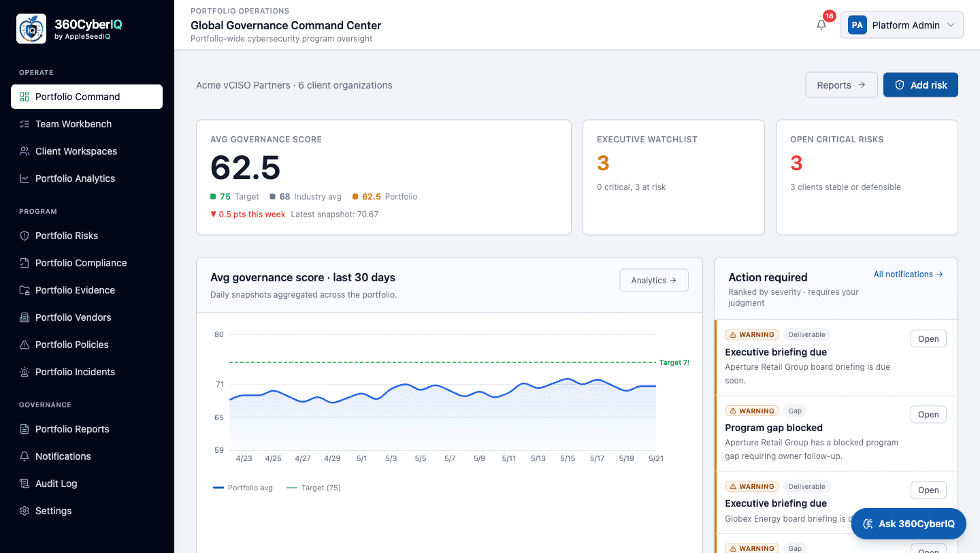
Task: Click the Open Critical Risks card
Action: 867,178
